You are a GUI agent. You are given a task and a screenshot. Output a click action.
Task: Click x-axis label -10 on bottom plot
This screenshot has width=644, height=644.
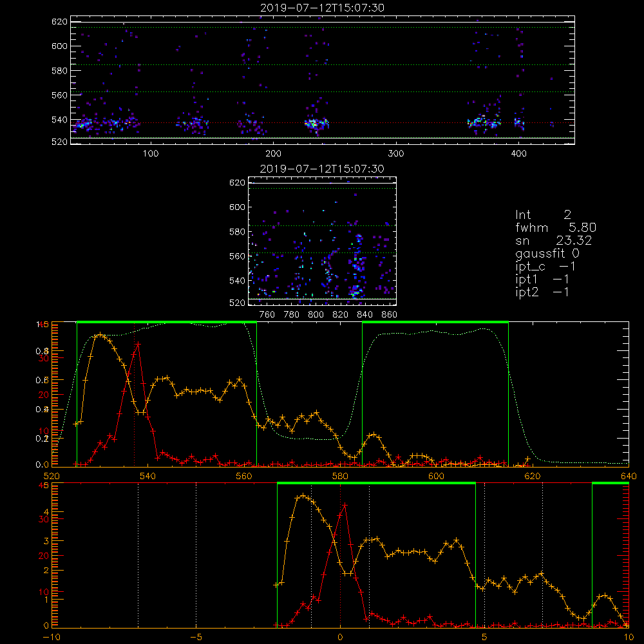(x=52, y=637)
